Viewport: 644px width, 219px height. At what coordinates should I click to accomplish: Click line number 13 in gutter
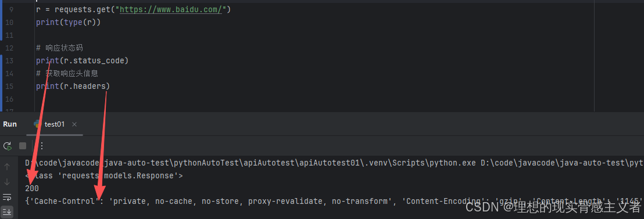coord(9,60)
